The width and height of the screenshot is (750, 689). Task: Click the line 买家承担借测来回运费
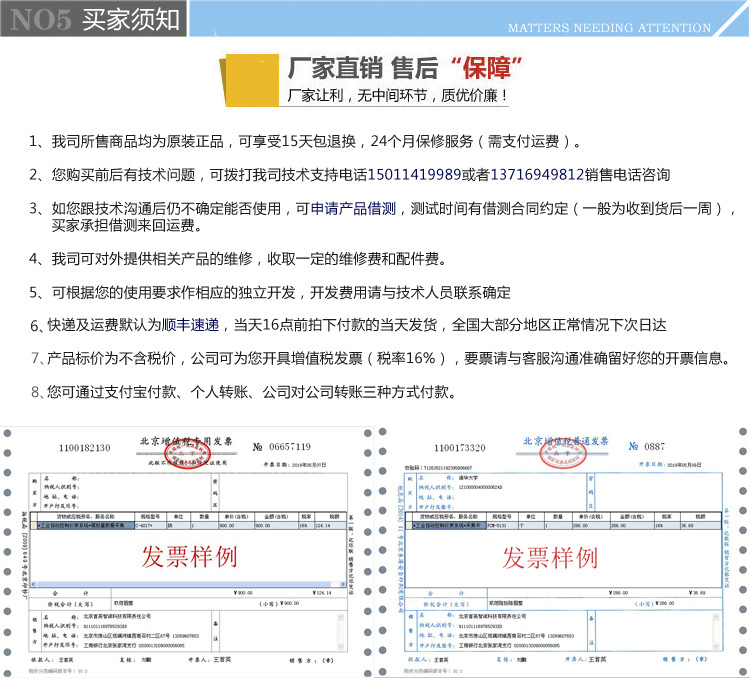click(127, 225)
